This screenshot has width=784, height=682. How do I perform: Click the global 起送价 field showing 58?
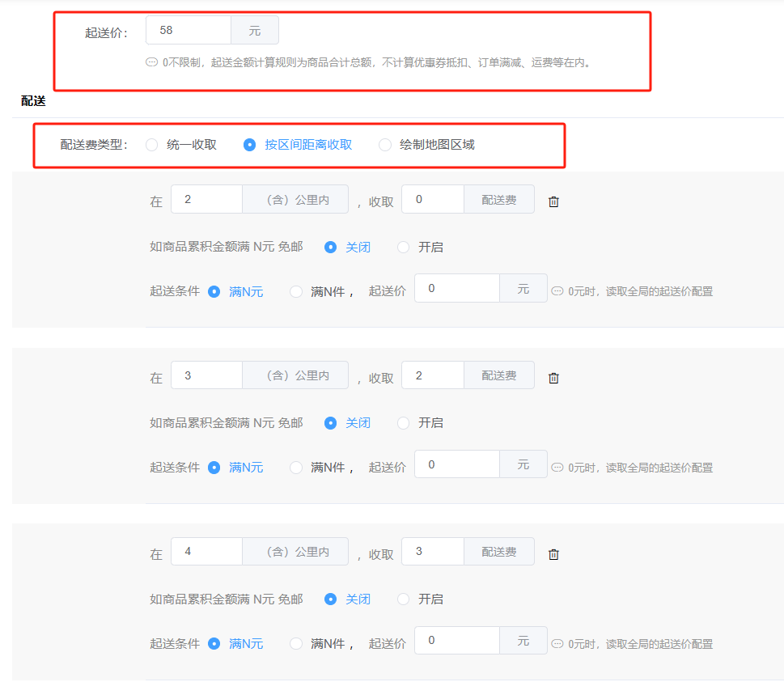(189, 30)
